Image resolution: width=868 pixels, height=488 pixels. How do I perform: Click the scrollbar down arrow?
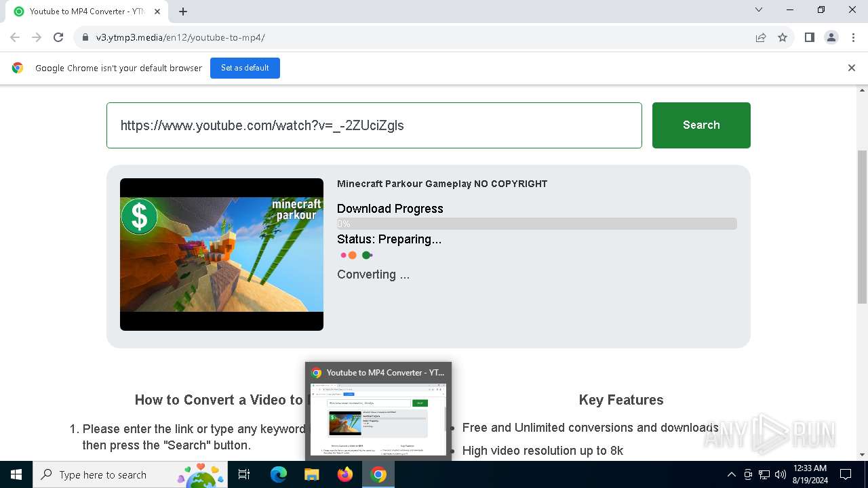tap(863, 455)
